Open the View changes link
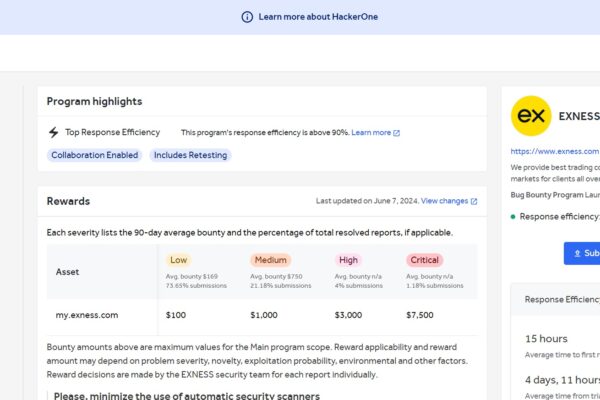This screenshot has height=400, width=600. (x=444, y=201)
